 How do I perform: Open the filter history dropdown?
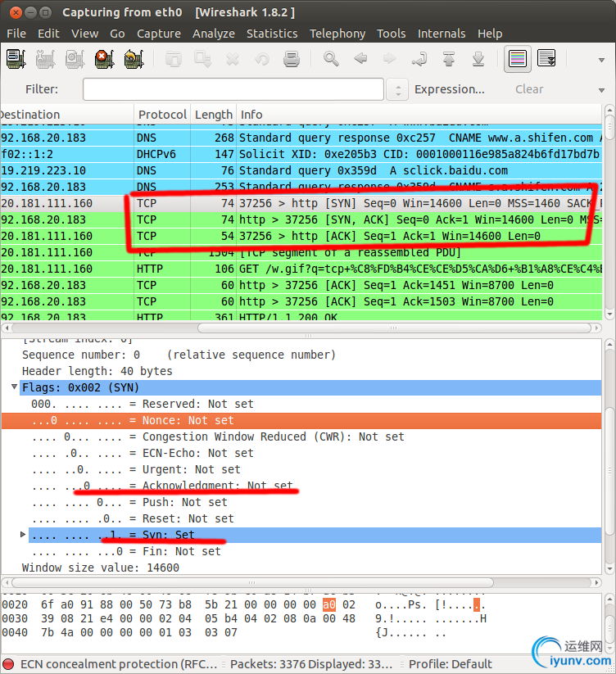(x=397, y=89)
